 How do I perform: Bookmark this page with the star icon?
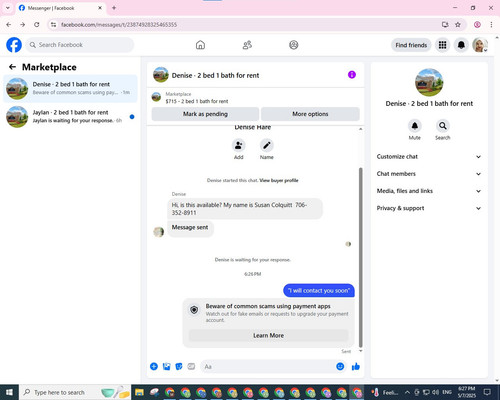click(458, 24)
